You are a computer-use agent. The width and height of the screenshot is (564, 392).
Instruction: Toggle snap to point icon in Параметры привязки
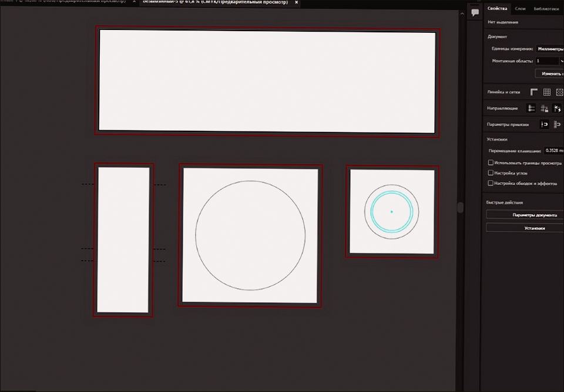(545, 124)
